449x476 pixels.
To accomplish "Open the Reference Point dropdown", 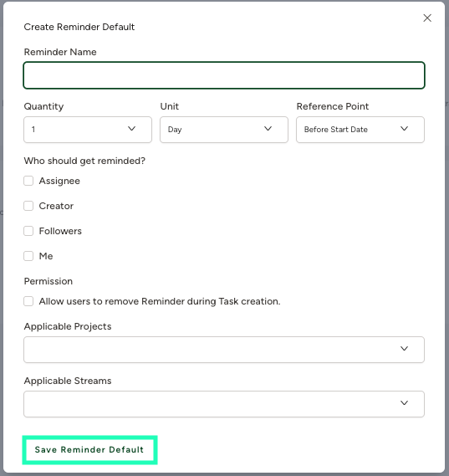I will click(x=360, y=130).
